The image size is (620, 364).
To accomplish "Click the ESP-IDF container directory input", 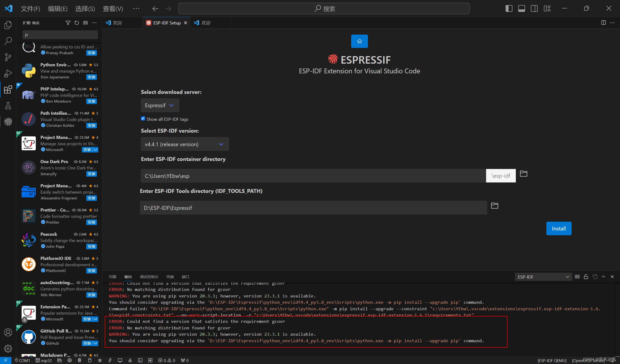I will tap(313, 176).
